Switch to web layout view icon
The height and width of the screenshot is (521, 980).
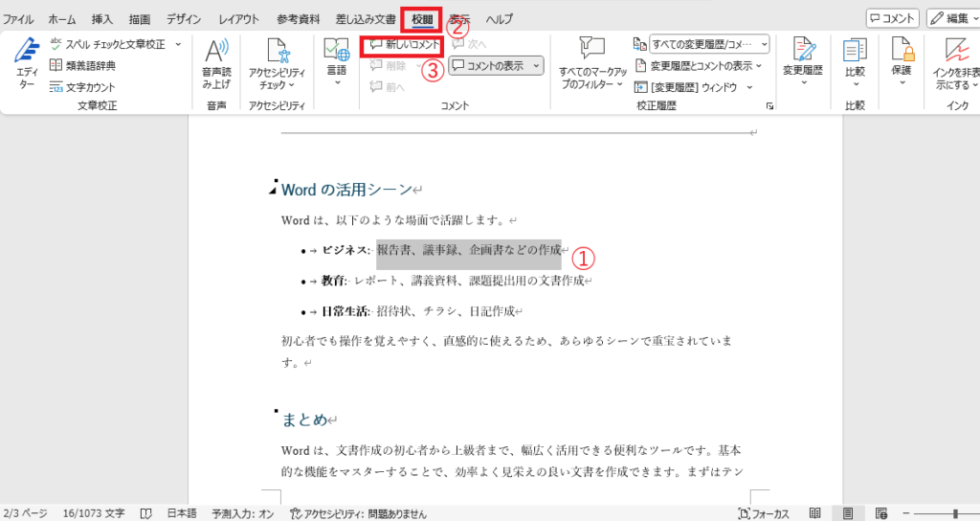click(x=881, y=513)
